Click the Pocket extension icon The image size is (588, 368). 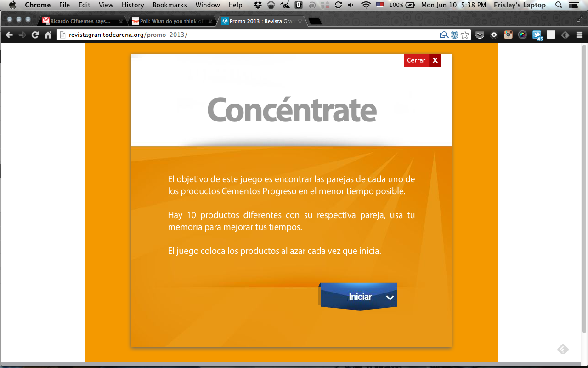point(480,35)
